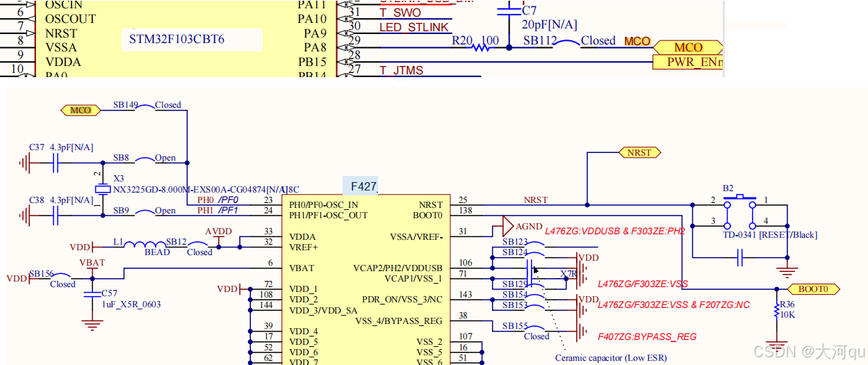Select the NRST net flag above the reset circuit
The height and width of the screenshot is (365, 868).
click(639, 152)
